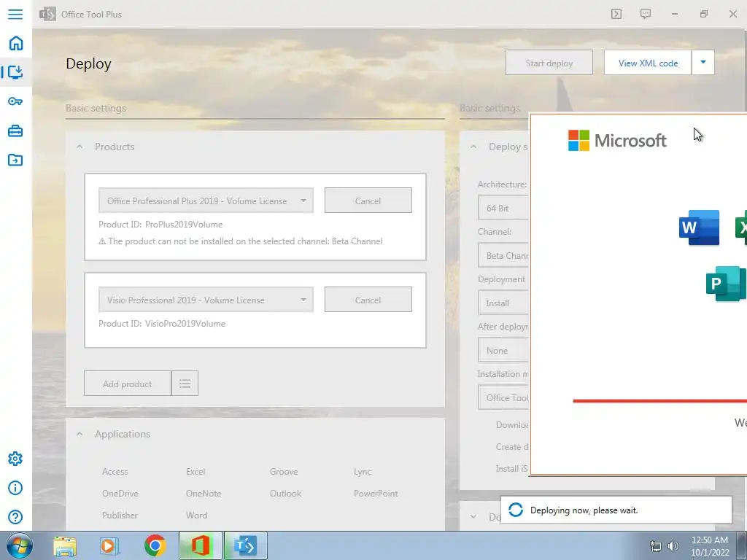Screen dimensions: 747x560
Task: Open the Toolbox briefcase icon
Action: [15, 131]
